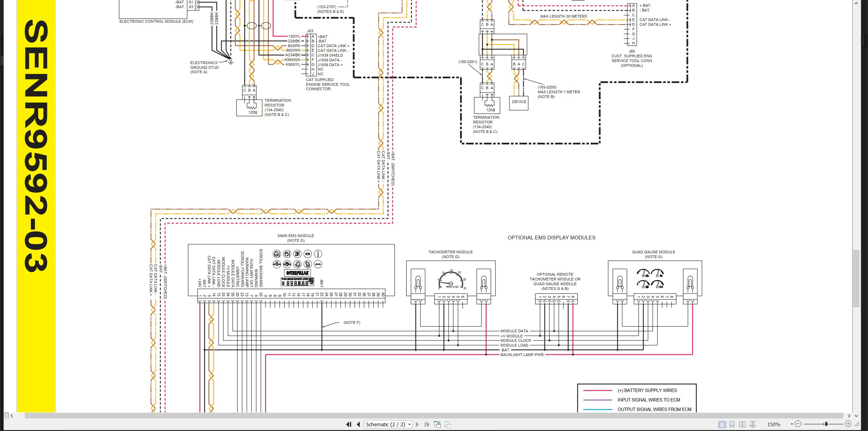The width and height of the screenshot is (868, 431).
Task: Click the (165-0201) part number text
Action: (468, 62)
